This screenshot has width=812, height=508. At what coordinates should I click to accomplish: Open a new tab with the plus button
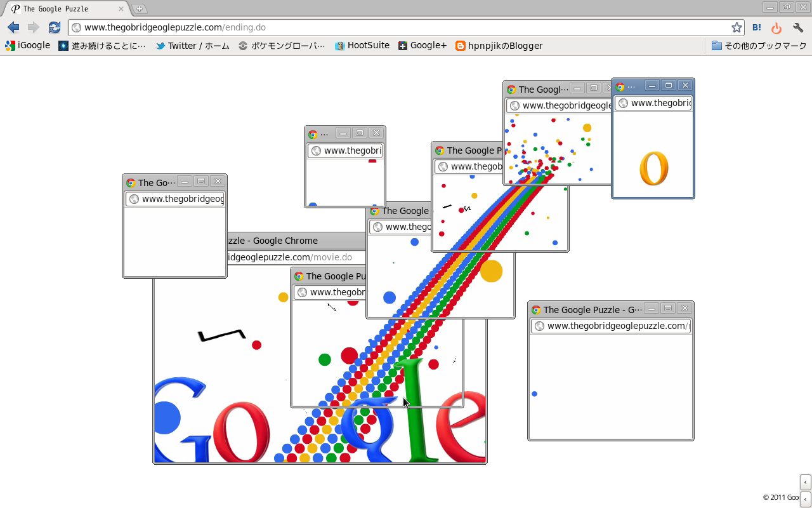[140, 9]
